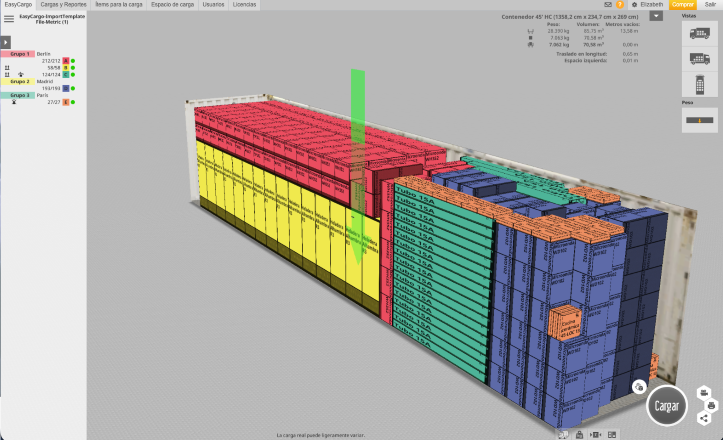Viewport: 723px width, 440px height.
Task: Click the Contenedor 45' HC title
Action: click(569, 17)
